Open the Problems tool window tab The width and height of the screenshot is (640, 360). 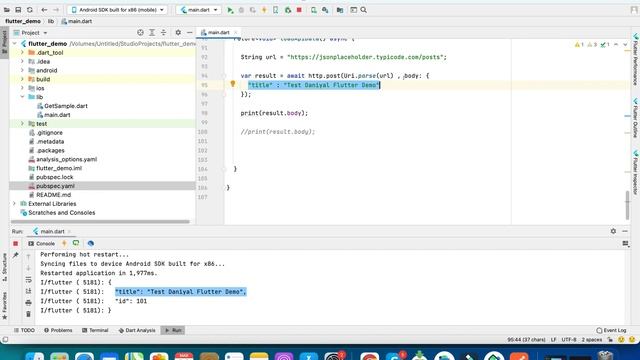click(x=58, y=330)
